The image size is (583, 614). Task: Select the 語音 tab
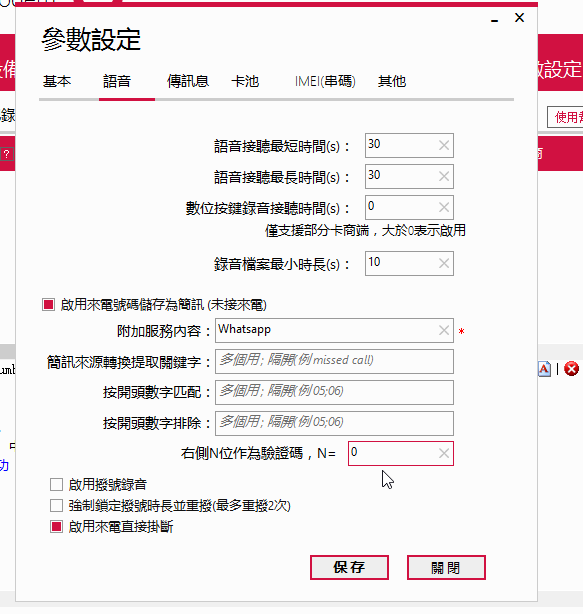[x=117, y=81]
